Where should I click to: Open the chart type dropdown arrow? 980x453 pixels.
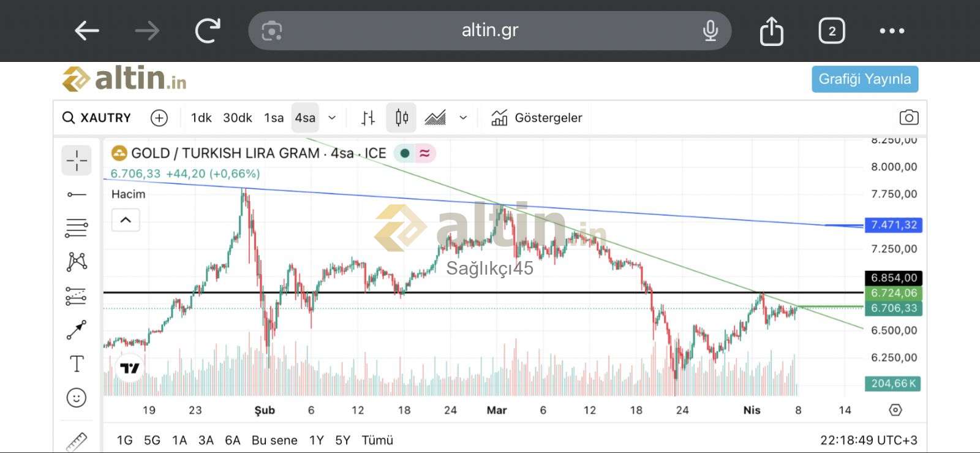pos(463,118)
